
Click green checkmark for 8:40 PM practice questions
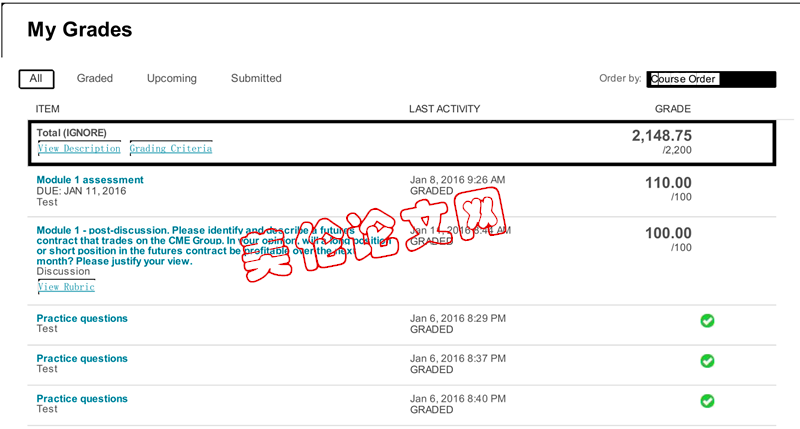pos(707,401)
